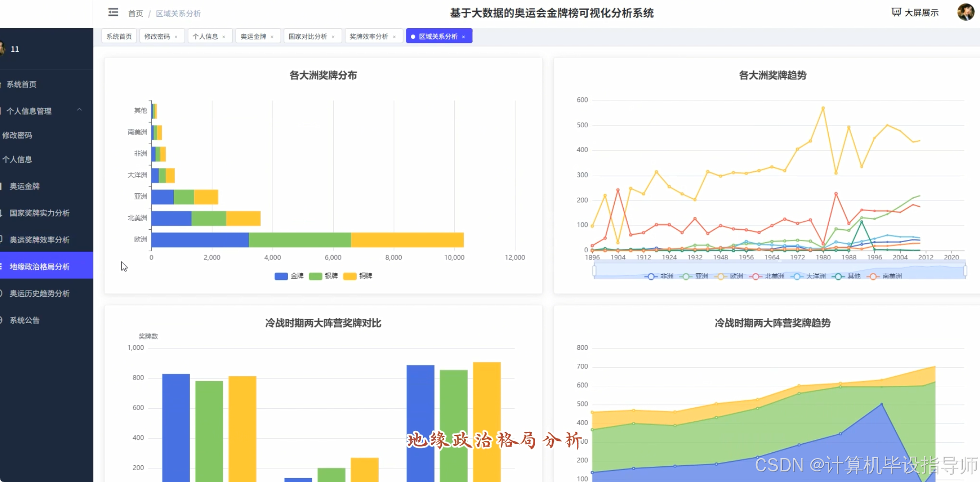The image size is (980, 482).
Task: Click username 11 in the sidebar
Action: [x=15, y=49]
